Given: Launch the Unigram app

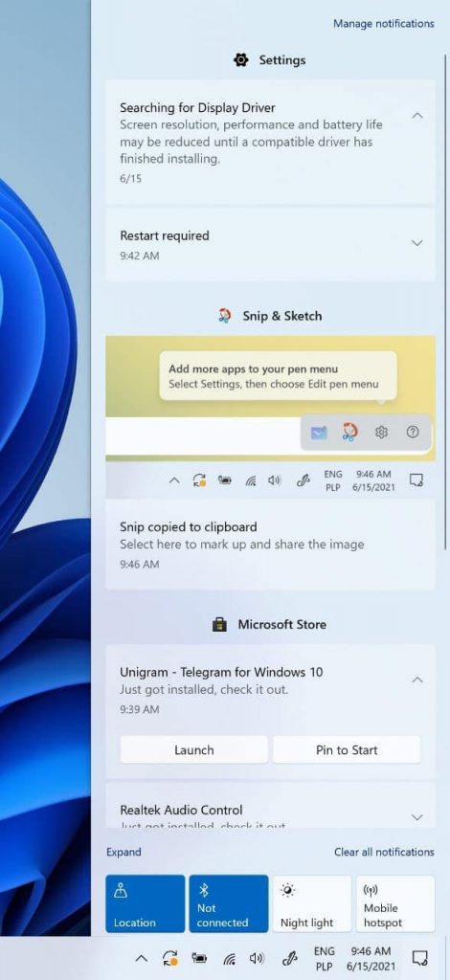Looking at the screenshot, I should pyautogui.click(x=193, y=750).
